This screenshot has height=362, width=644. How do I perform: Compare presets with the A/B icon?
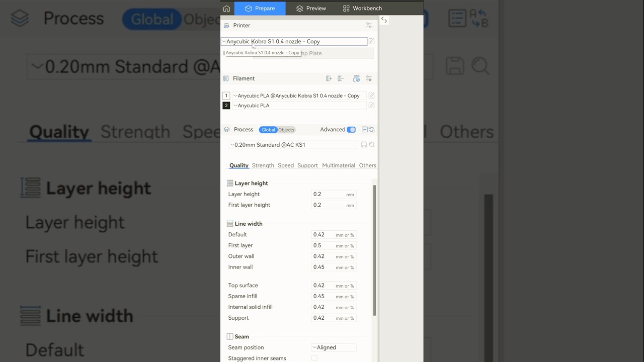tap(372, 130)
